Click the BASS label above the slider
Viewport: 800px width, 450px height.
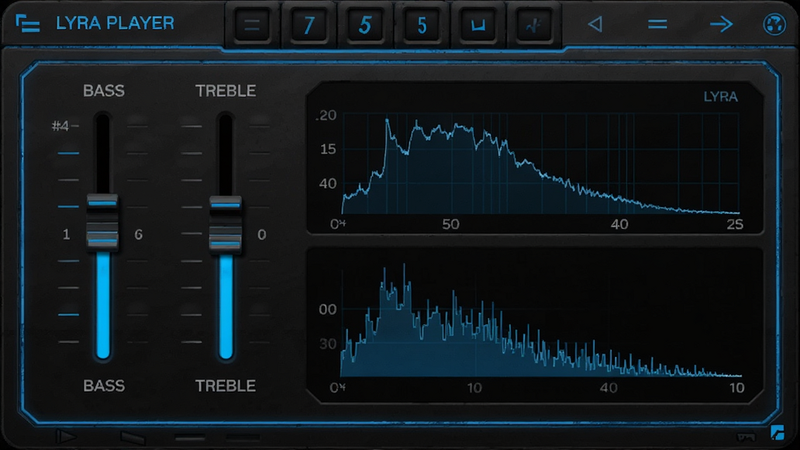tap(104, 91)
